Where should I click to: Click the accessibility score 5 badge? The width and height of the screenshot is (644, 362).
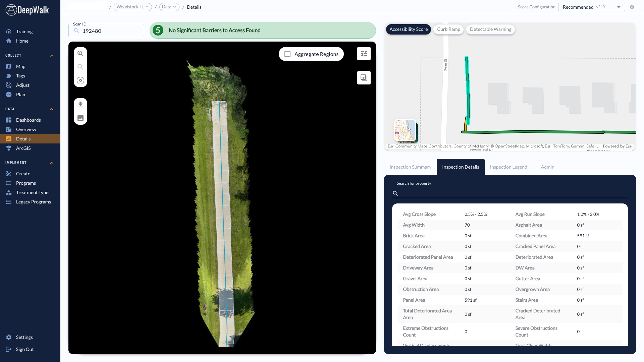(158, 31)
